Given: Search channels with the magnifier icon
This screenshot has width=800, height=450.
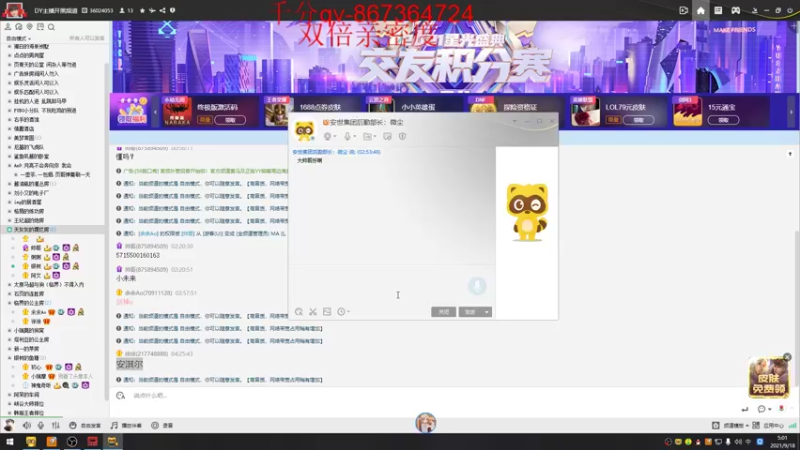Looking at the screenshot, I should pos(51,27).
